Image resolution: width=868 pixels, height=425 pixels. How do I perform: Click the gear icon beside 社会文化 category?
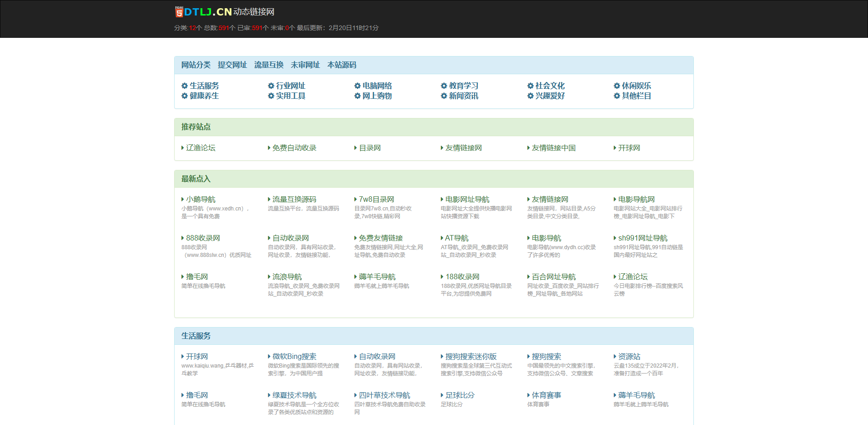pyautogui.click(x=530, y=86)
